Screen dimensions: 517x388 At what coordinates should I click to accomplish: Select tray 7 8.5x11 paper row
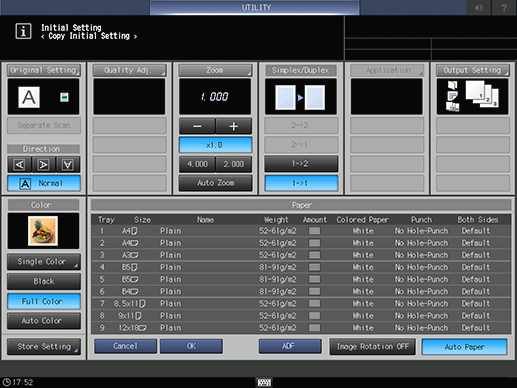click(301, 303)
